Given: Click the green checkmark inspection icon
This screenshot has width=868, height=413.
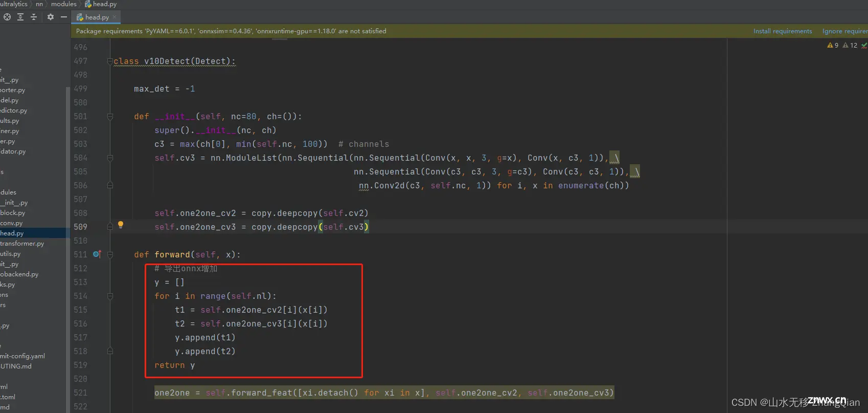Looking at the screenshot, I should [x=864, y=46].
